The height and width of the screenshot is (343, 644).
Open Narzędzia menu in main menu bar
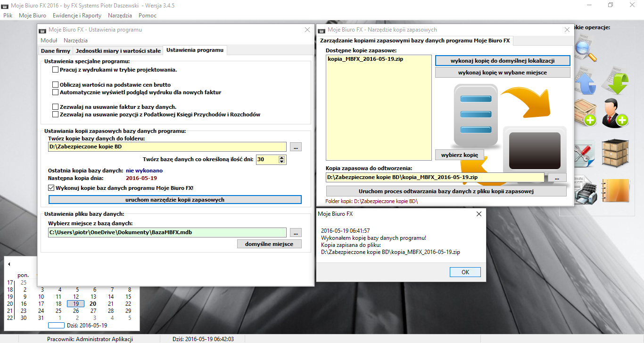tap(120, 16)
